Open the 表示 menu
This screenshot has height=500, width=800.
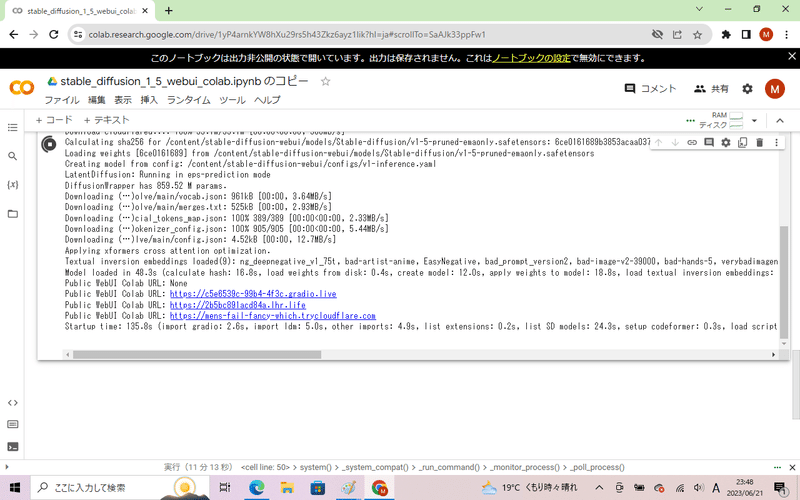[x=122, y=100]
